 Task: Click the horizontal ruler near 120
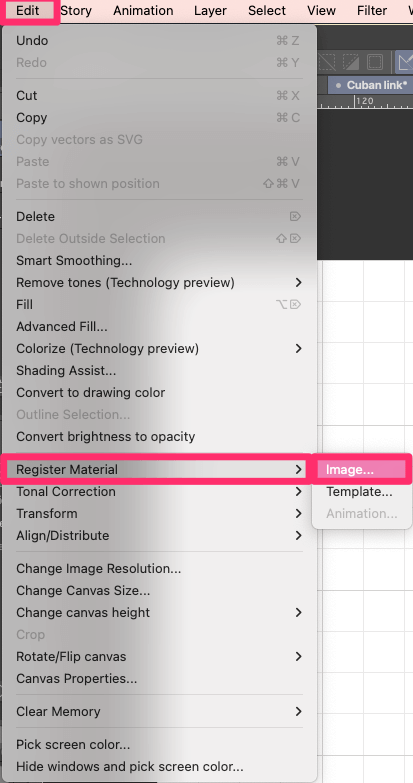click(364, 101)
